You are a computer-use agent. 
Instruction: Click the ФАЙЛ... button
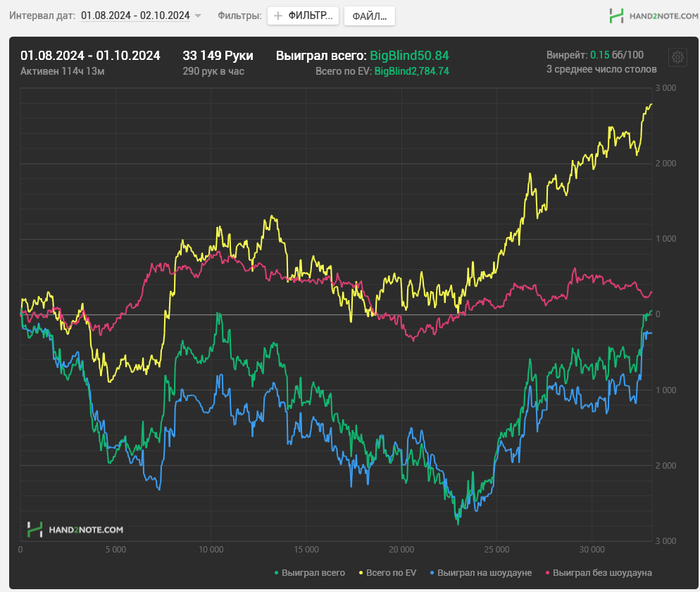[x=369, y=16]
